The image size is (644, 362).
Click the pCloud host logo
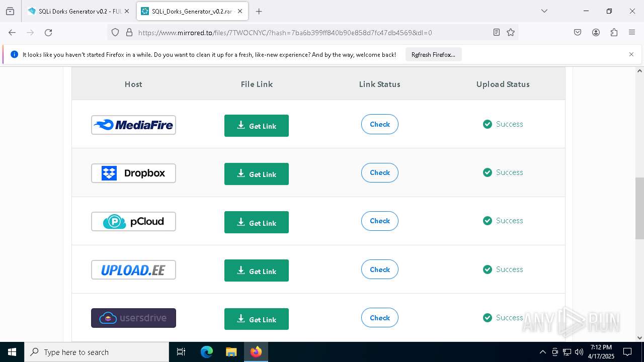click(133, 221)
